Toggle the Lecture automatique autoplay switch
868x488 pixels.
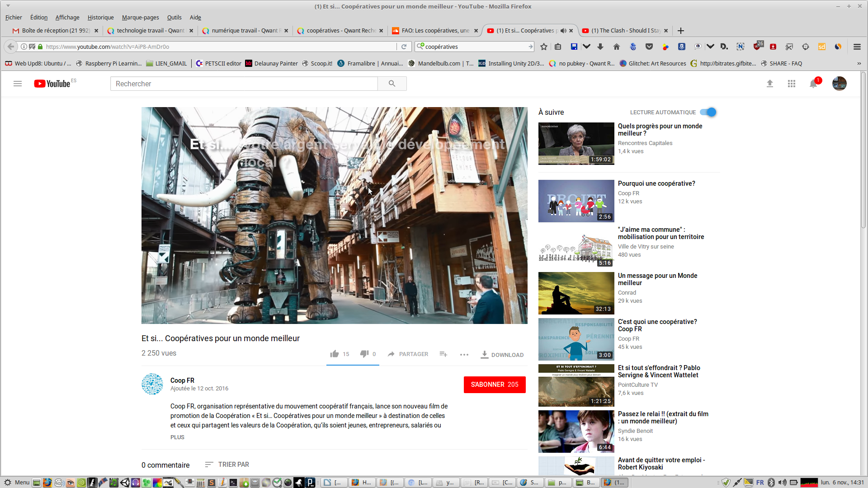click(708, 112)
